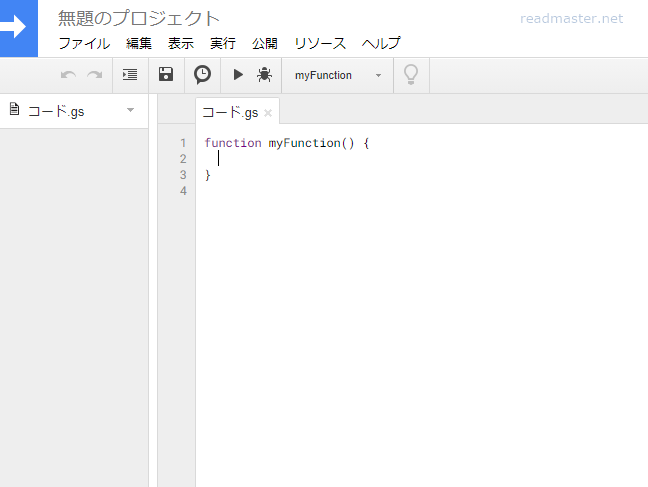The height and width of the screenshot is (487, 648).
Task: Open the 公開 menu
Action: pyautogui.click(x=265, y=43)
